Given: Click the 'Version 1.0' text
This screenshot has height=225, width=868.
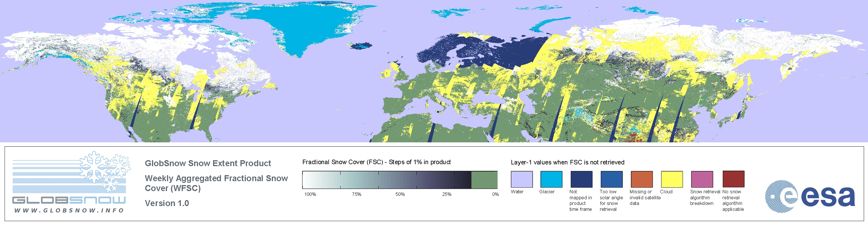Looking at the screenshot, I should point(167,203).
